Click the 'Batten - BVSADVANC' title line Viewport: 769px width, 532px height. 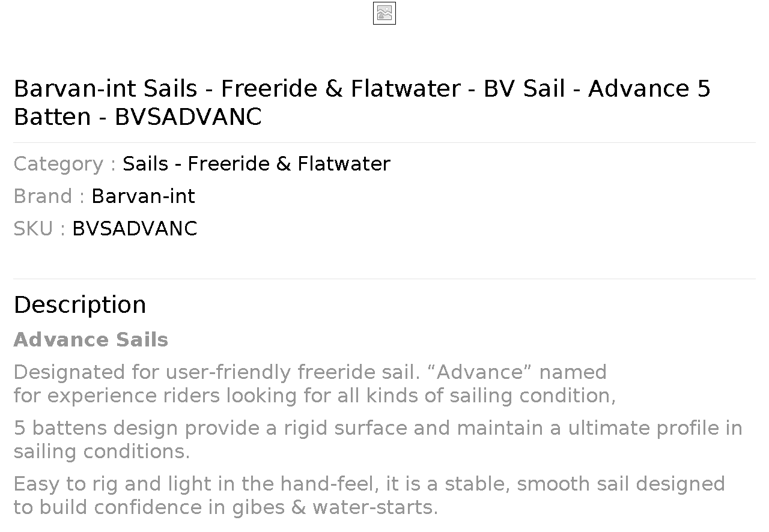point(138,117)
